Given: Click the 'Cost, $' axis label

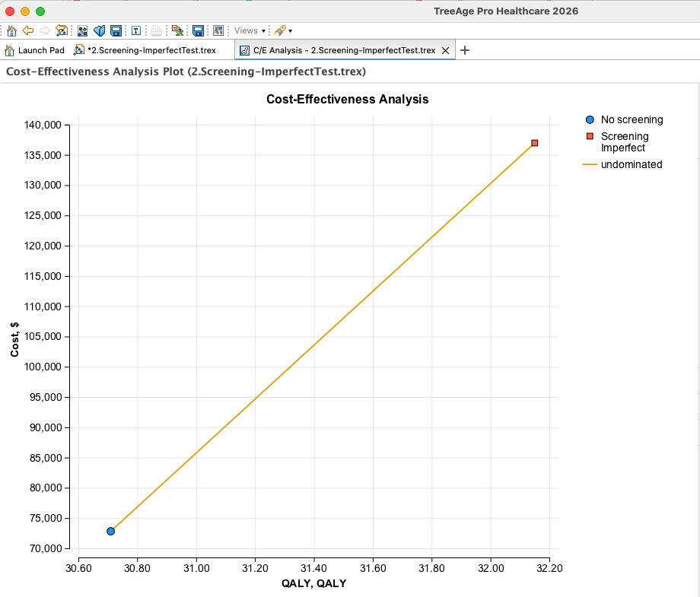Looking at the screenshot, I should [x=14, y=339].
